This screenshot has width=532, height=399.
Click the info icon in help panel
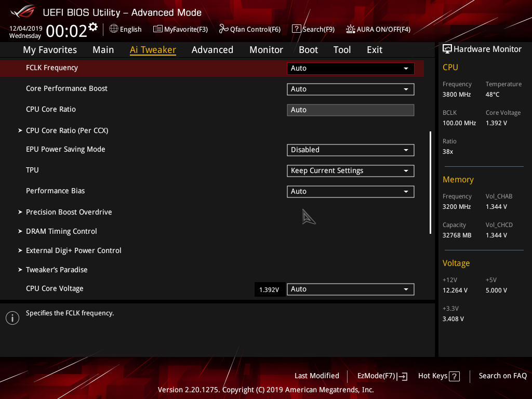click(12, 318)
